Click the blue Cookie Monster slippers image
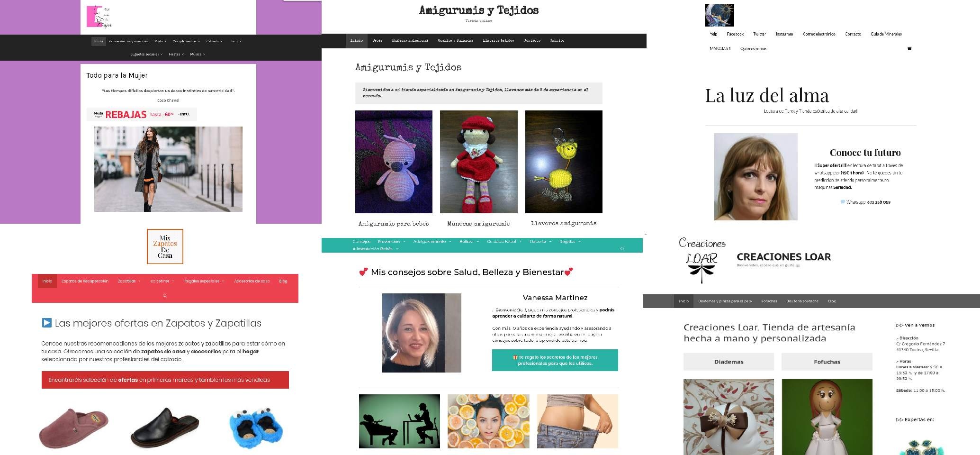 [x=256, y=426]
